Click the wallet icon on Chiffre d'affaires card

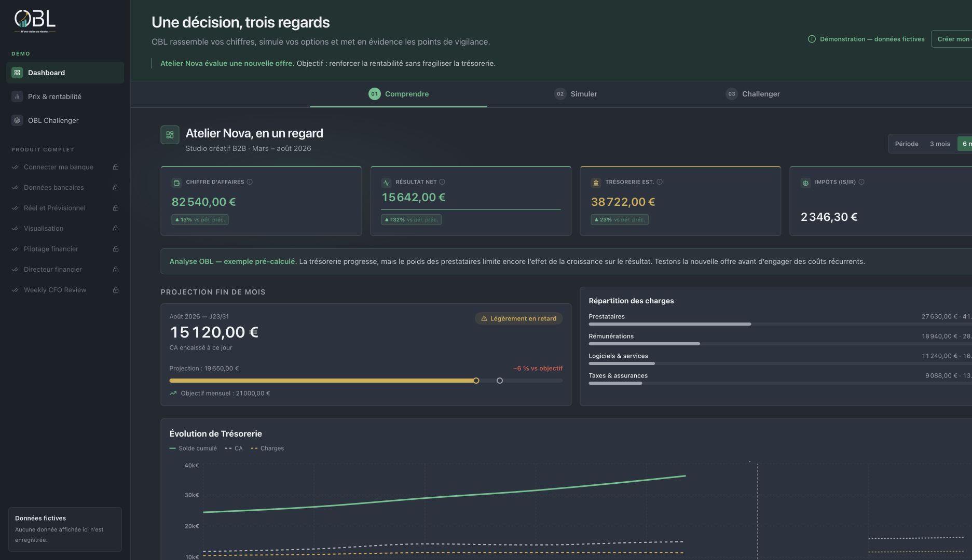point(176,183)
